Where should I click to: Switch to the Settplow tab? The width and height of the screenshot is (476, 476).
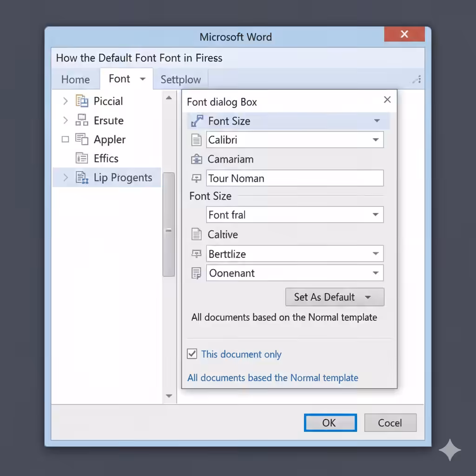[181, 79]
